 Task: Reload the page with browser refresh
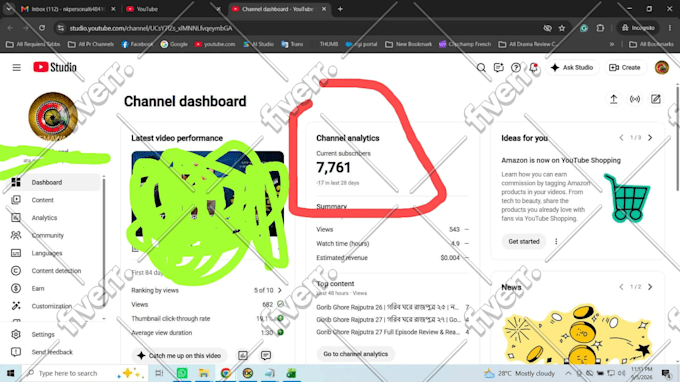click(x=42, y=28)
